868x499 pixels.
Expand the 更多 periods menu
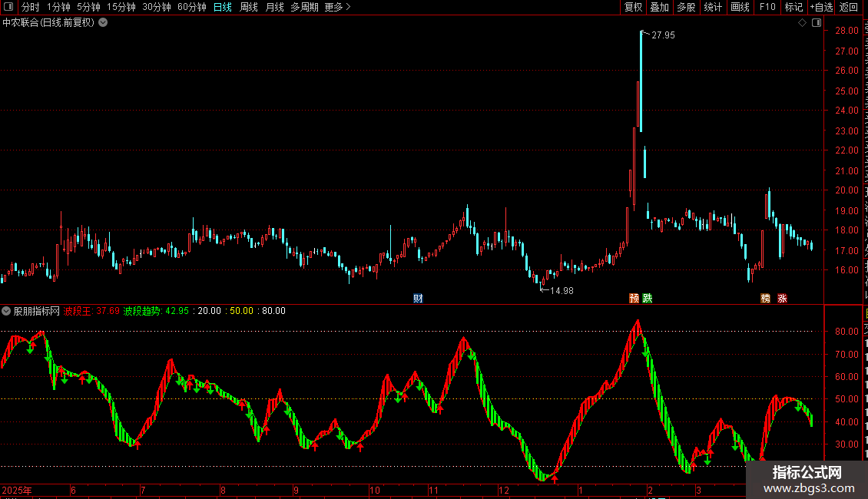(x=337, y=7)
